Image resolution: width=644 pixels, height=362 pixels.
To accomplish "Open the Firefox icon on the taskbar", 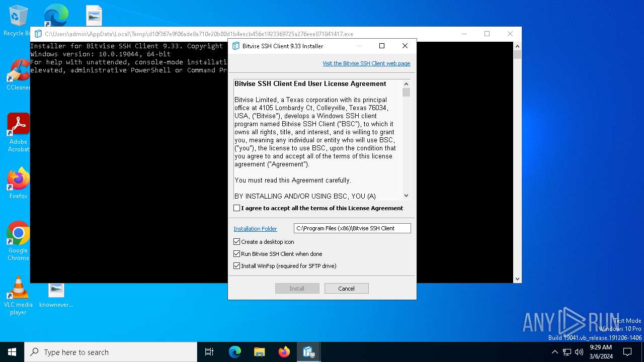I will [284, 352].
